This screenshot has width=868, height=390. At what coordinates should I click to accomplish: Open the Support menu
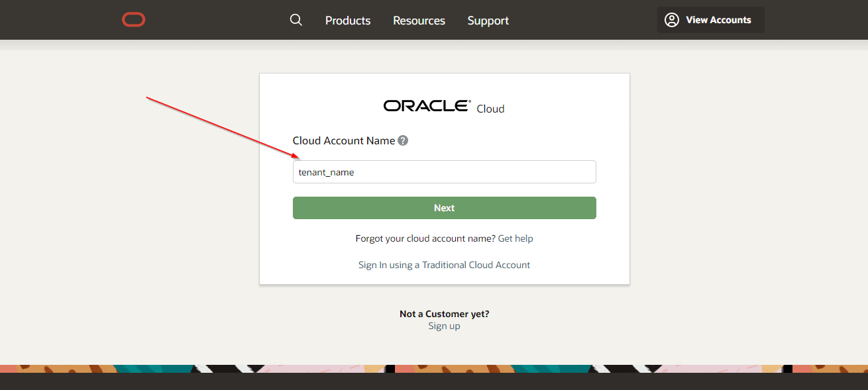click(488, 21)
